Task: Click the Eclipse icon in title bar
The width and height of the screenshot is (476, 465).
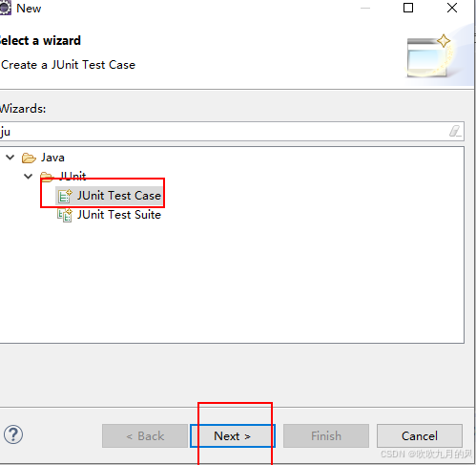Action: [5, 8]
